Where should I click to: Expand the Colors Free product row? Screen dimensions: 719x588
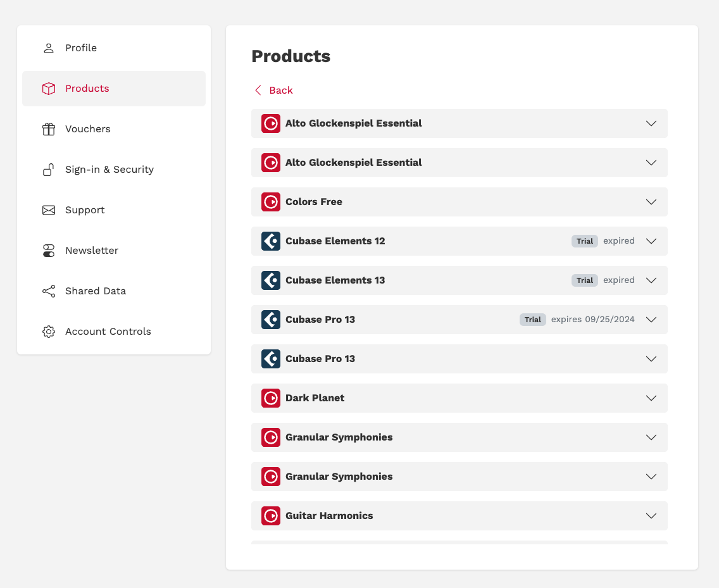(651, 202)
